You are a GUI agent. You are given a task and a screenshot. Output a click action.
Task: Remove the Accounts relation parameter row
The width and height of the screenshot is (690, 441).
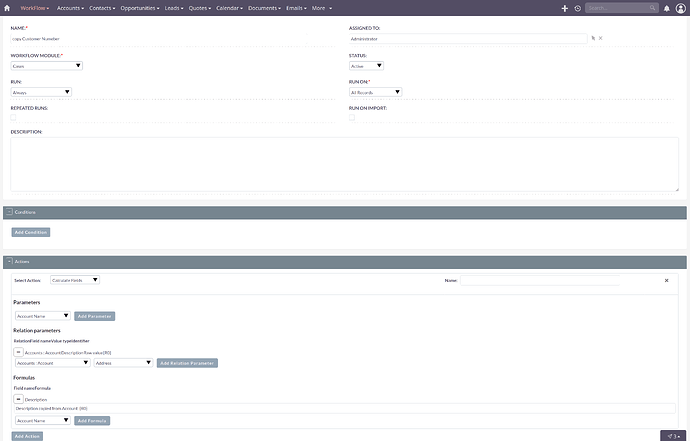tap(18, 352)
